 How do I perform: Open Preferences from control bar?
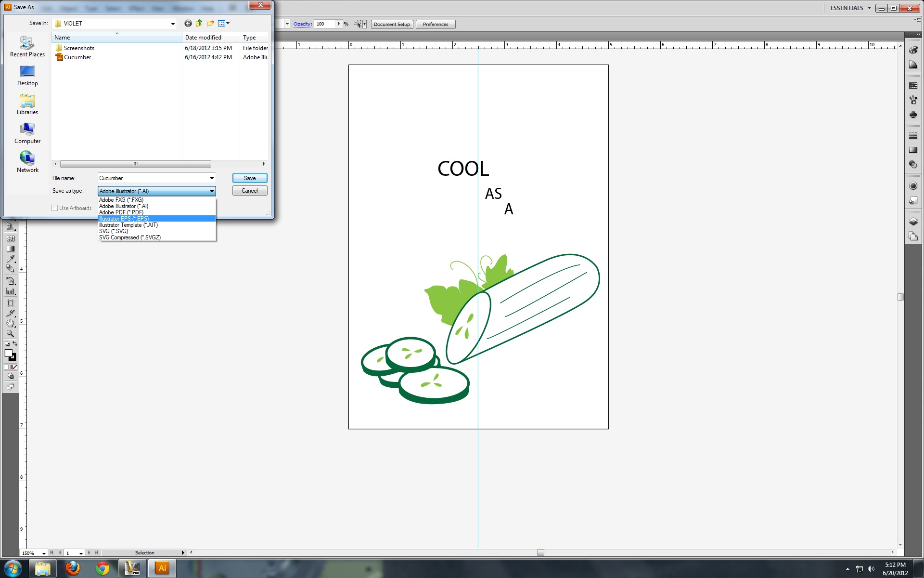coord(435,24)
